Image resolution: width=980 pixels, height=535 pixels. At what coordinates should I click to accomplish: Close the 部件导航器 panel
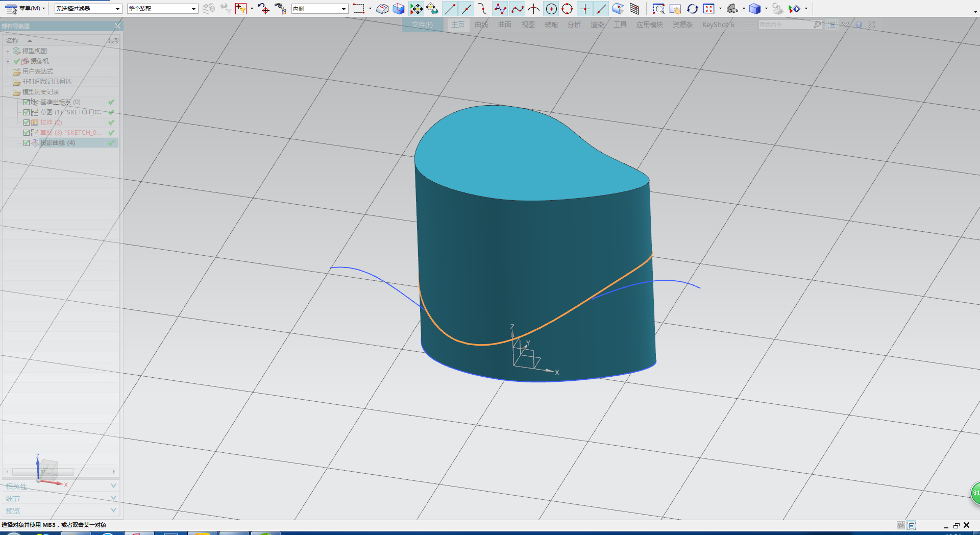118,26
